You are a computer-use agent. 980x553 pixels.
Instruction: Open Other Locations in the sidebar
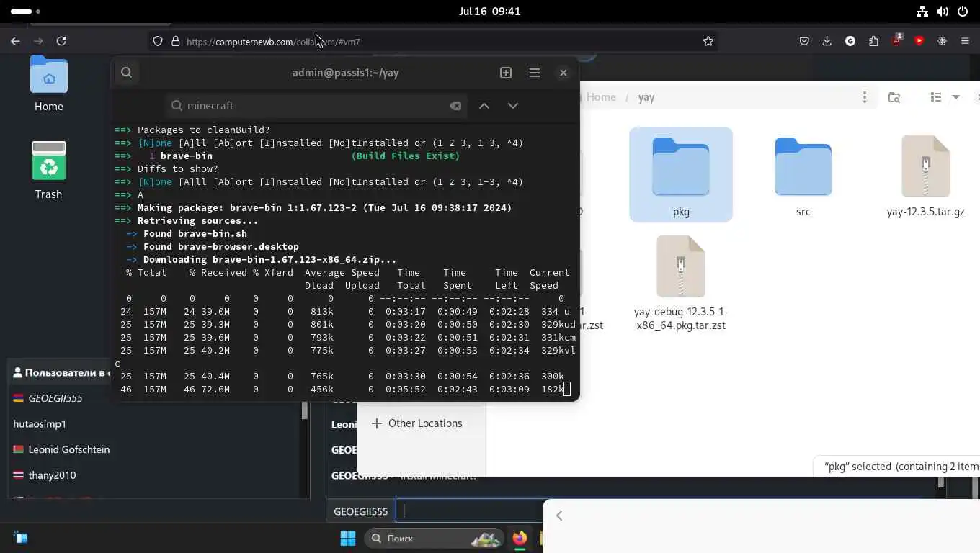(x=416, y=423)
